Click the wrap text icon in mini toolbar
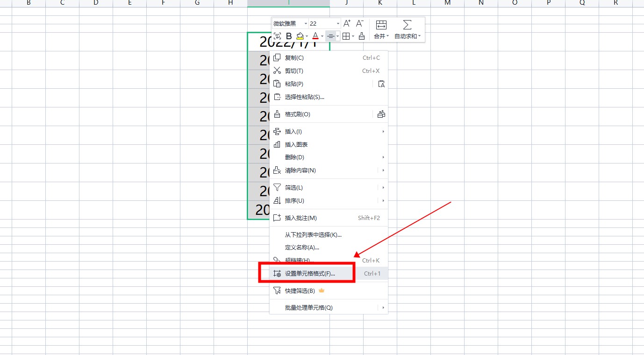This screenshot has height=355, width=644. point(277,36)
